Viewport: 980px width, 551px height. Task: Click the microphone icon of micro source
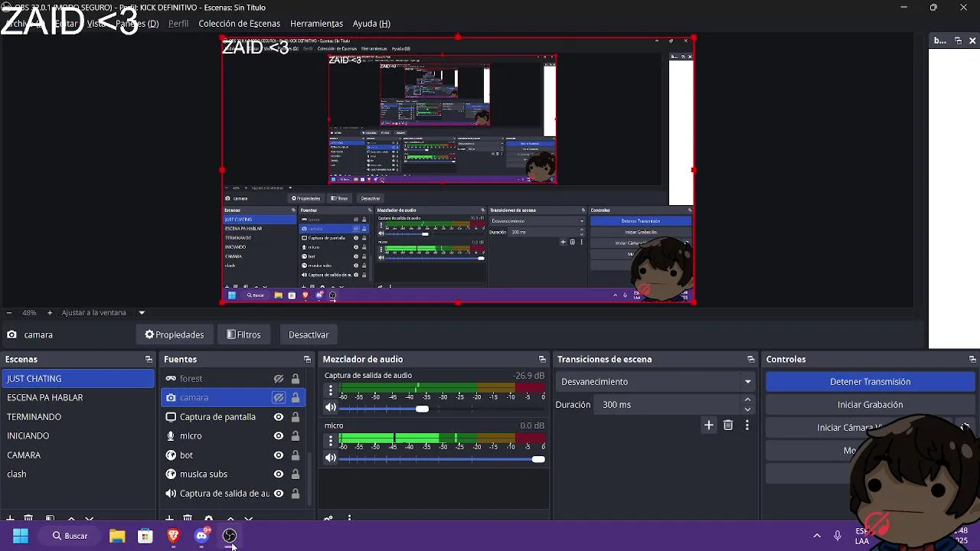pos(171,435)
